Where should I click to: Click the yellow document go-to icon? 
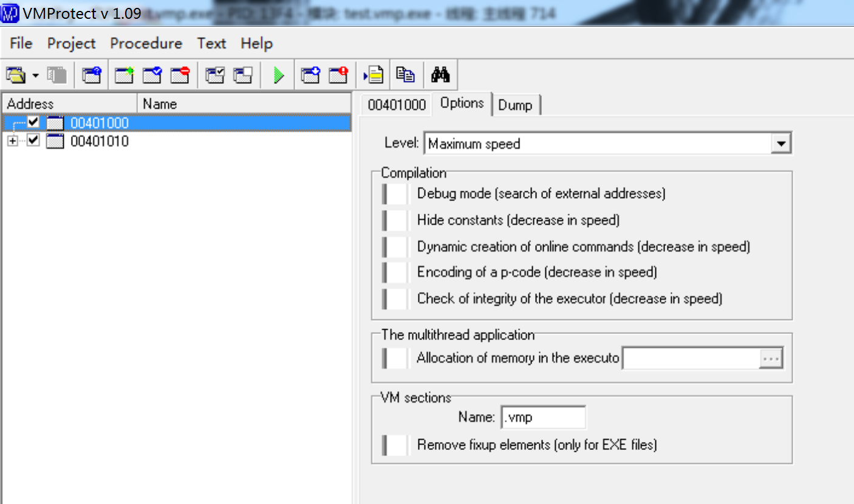pyautogui.click(x=374, y=75)
